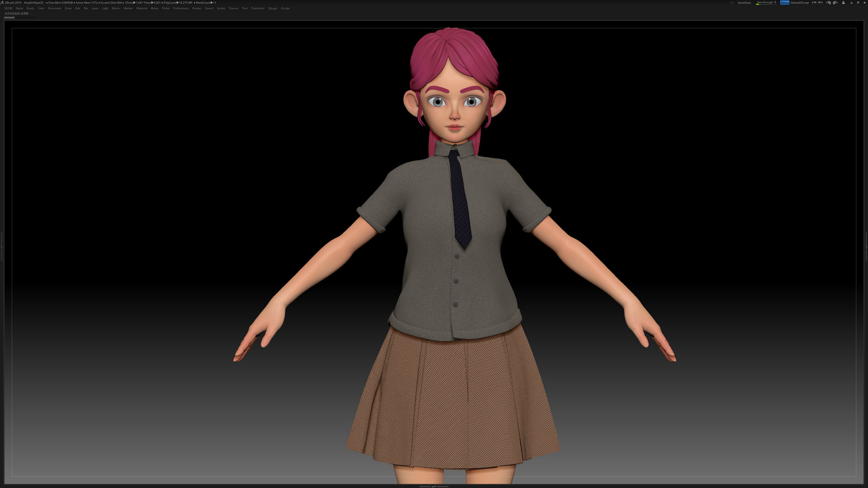Click the padlock icon in the top-right bar
This screenshot has height=488, width=868.
(843, 3)
